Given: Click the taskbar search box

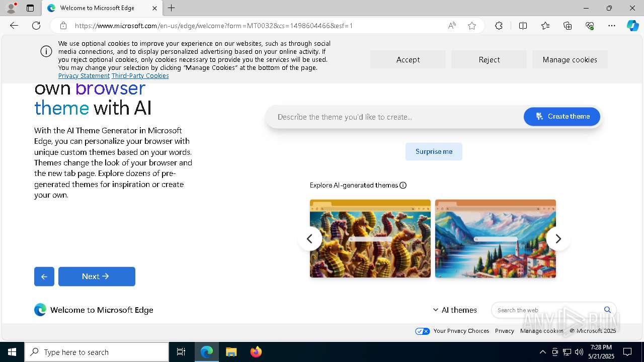Looking at the screenshot, I should click(x=97, y=352).
